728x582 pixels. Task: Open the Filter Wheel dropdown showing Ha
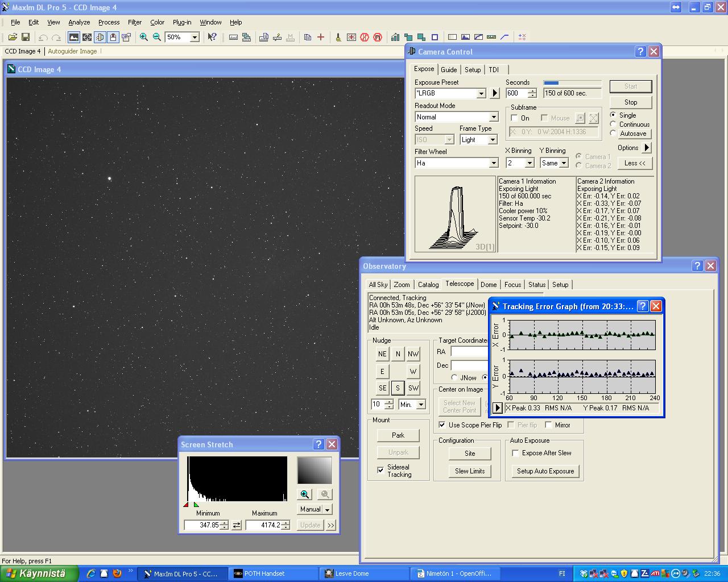coord(493,163)
